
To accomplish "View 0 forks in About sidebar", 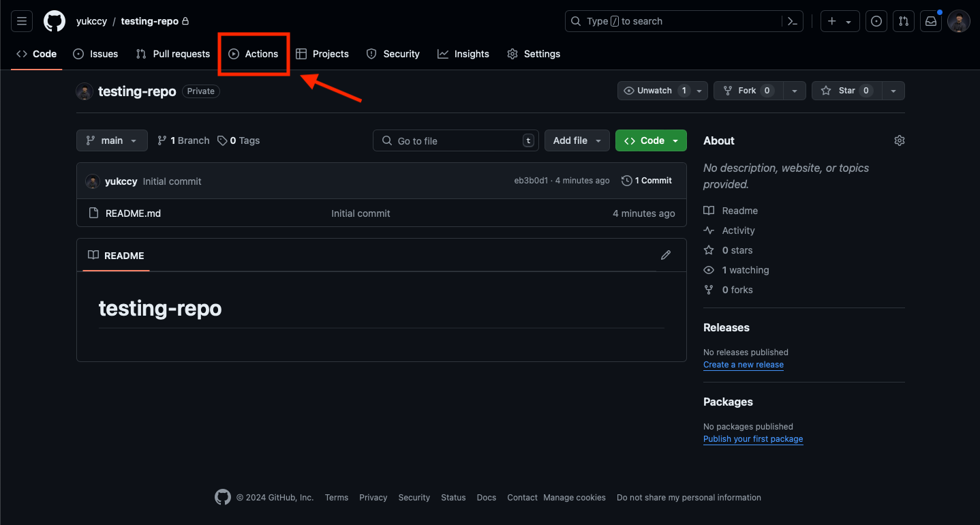I will coord(728,290).
